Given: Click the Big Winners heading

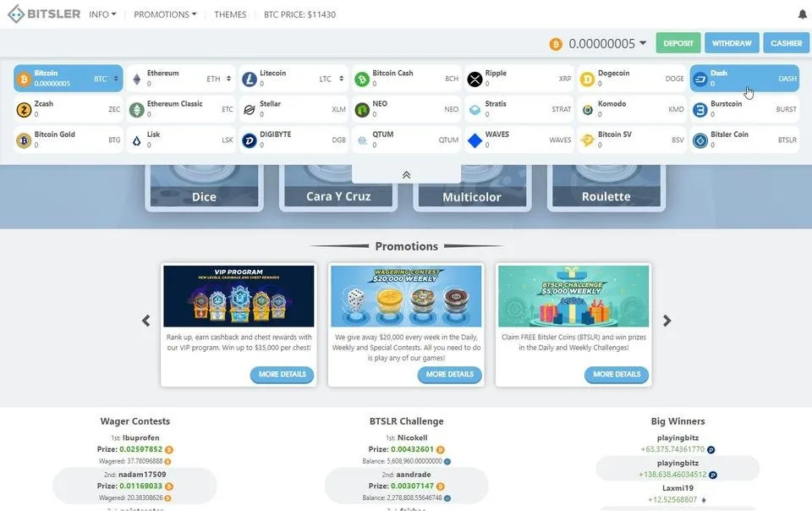Looking at the screenshot, I should click(678, 421).
